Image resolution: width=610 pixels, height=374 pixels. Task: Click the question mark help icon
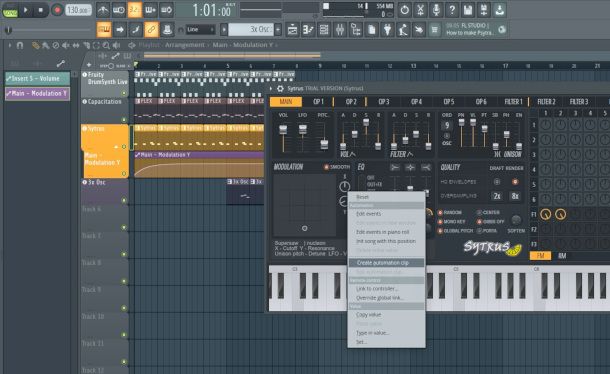pos(452,10)
